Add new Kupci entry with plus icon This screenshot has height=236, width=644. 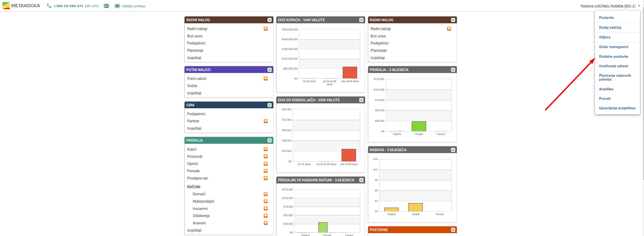point(265,149)
